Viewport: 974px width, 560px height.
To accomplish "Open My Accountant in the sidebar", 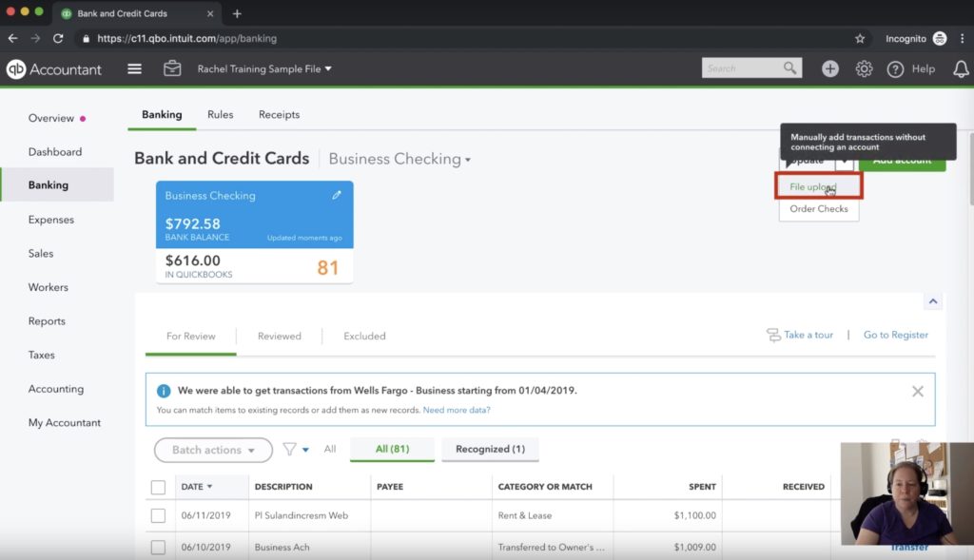I will [x=64, y=422].
